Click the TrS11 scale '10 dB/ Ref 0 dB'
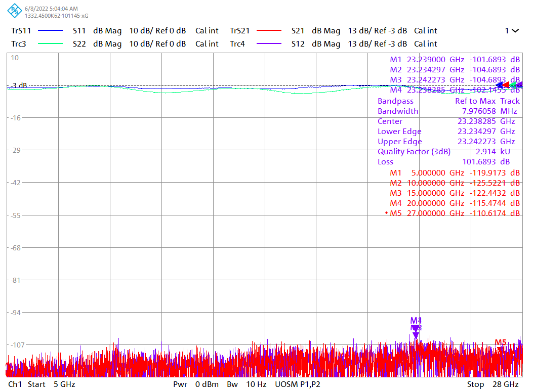533x392 pixels. tap(157, 31)
